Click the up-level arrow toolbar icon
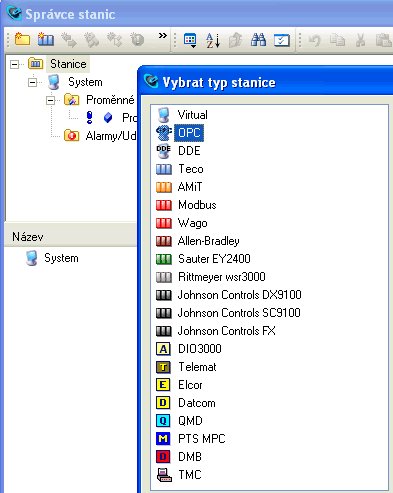This screenshot has width=393, height=493. [x=236, y=40]
